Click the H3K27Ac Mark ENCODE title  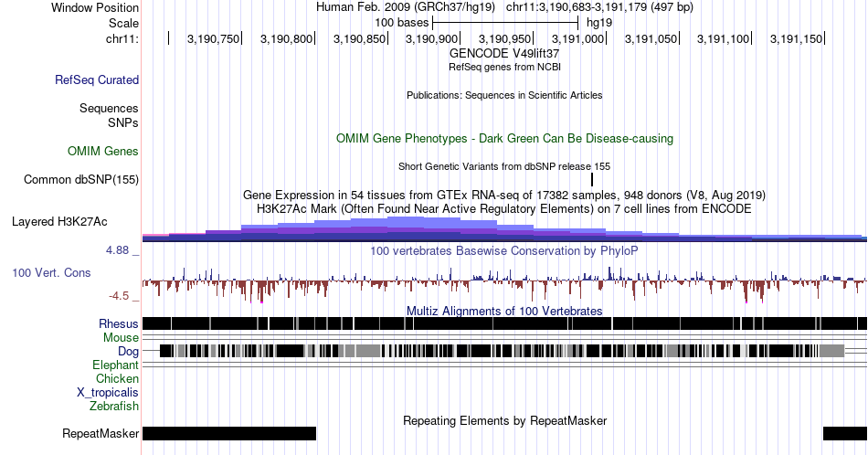click(504, 208)
